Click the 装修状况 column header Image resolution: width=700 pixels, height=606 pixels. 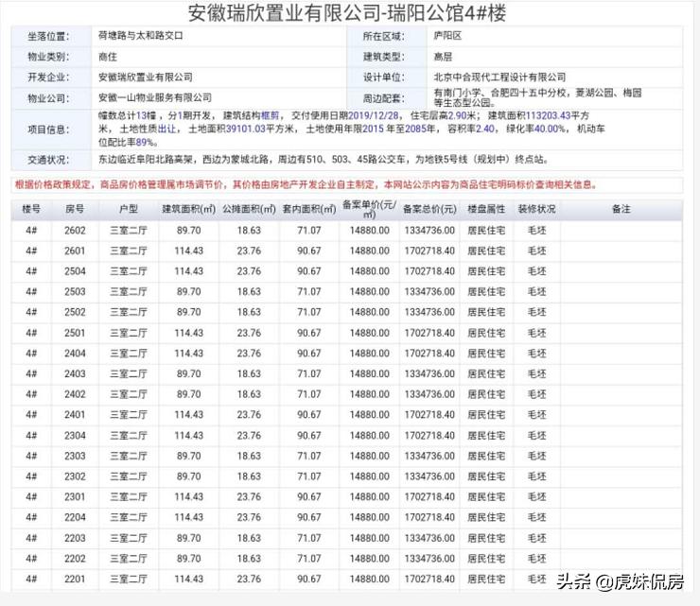point(536,209)
